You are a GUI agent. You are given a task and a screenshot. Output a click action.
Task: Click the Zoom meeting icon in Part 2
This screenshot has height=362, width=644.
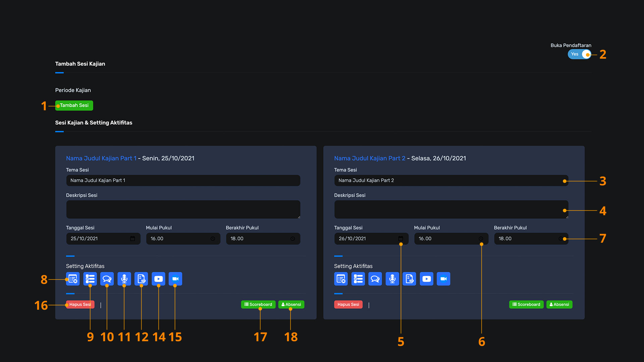443,279
